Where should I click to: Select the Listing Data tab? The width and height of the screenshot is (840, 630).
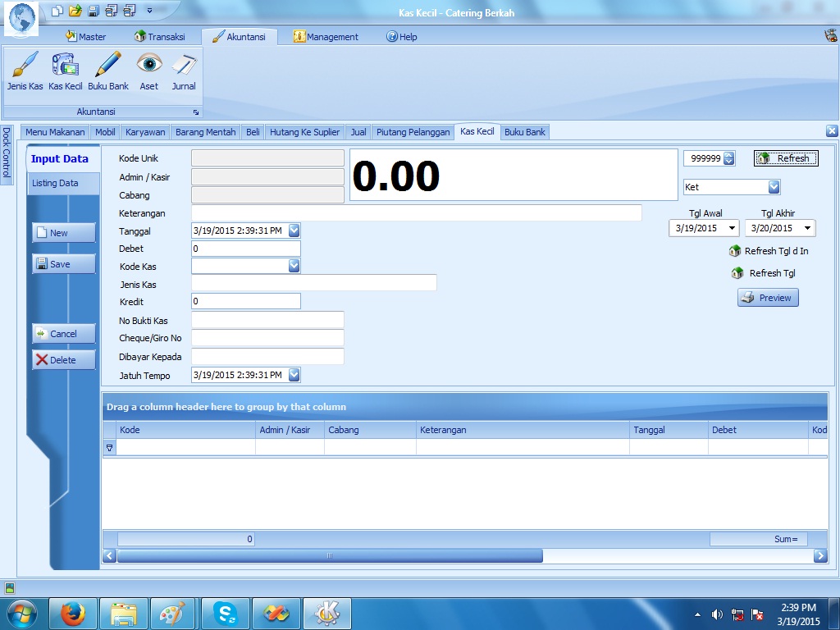[x=55, y=183]
